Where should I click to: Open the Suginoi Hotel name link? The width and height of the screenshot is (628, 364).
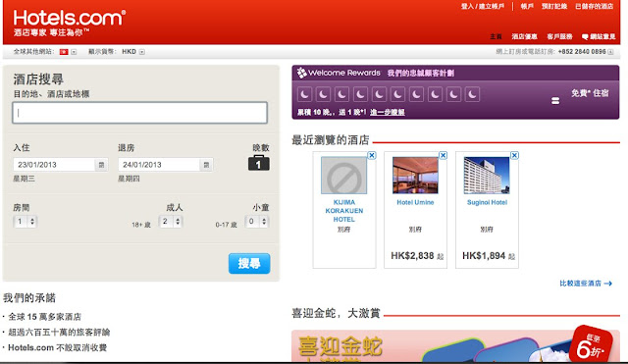487,203
